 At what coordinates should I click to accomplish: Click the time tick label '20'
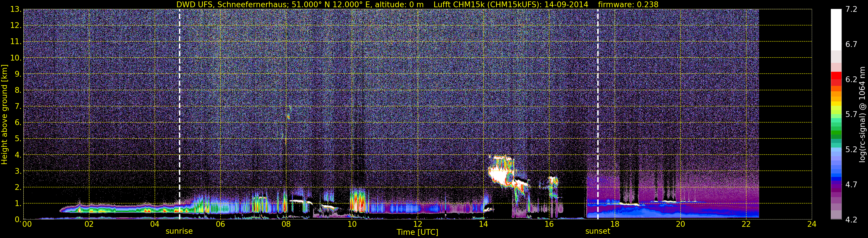680,224
